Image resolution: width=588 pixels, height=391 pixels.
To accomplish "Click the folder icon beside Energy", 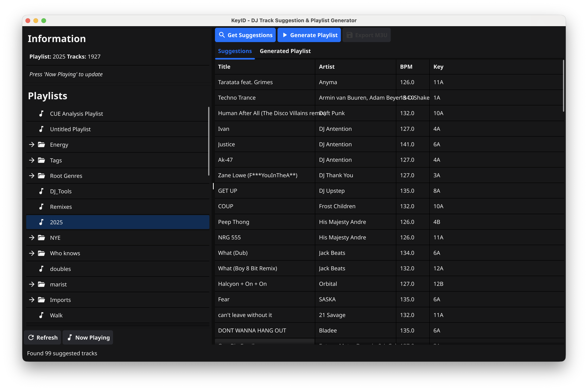I will point(42,144).
